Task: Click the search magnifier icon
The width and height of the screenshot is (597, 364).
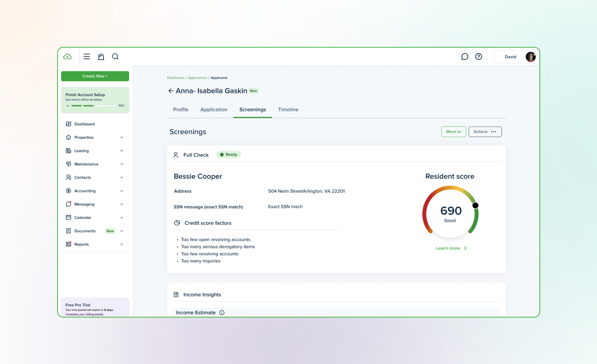Action: coord(115,57)
